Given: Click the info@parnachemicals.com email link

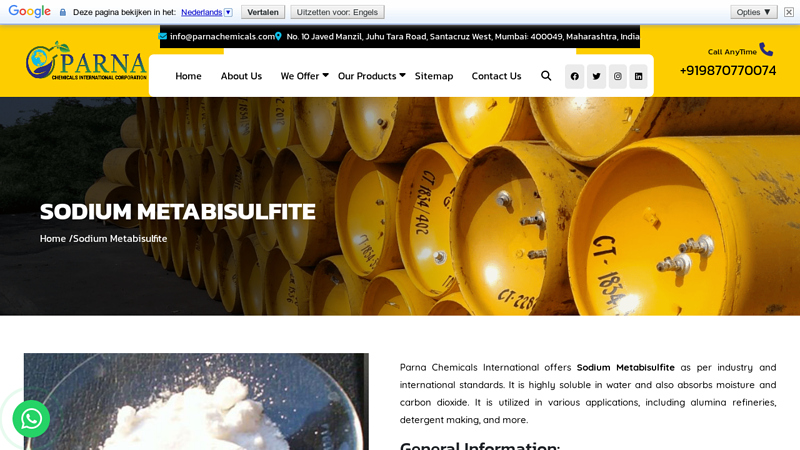Looking at the screenshot, I should (222, 36).
